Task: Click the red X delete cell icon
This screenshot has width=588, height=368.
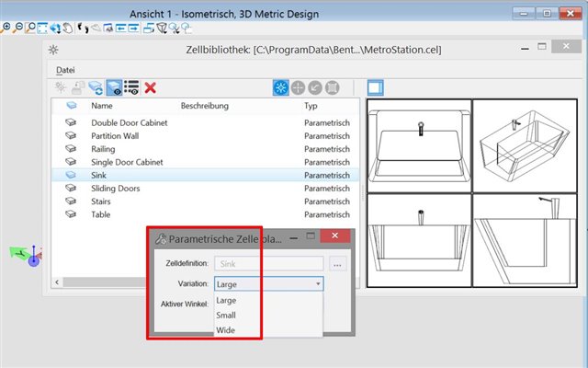Action: (x=150, y=88)
